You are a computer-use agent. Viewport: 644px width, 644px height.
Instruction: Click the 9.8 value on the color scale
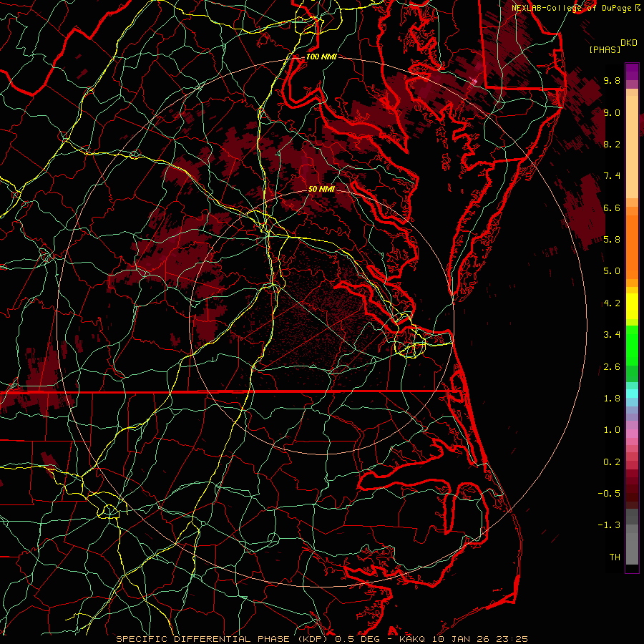[x=612, y=80]
